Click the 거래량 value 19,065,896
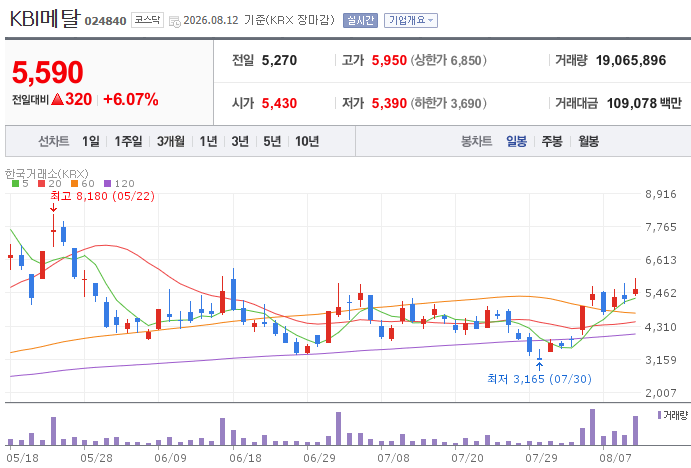The image size is (691, 468). coord(631,60)
